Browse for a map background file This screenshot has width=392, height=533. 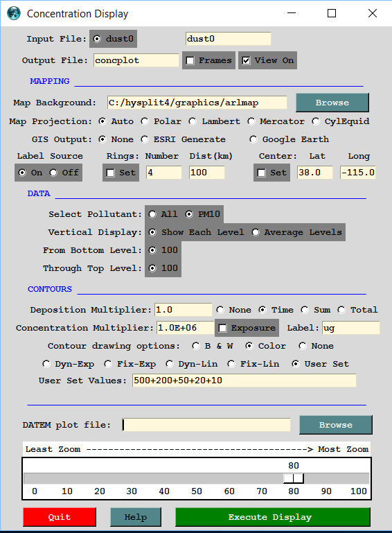(332, 103)
